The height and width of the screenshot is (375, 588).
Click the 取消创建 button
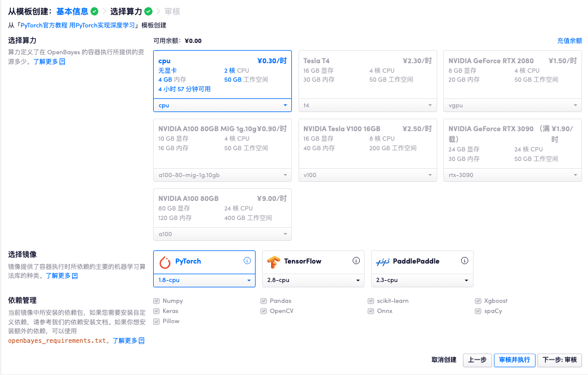(444, 360)
